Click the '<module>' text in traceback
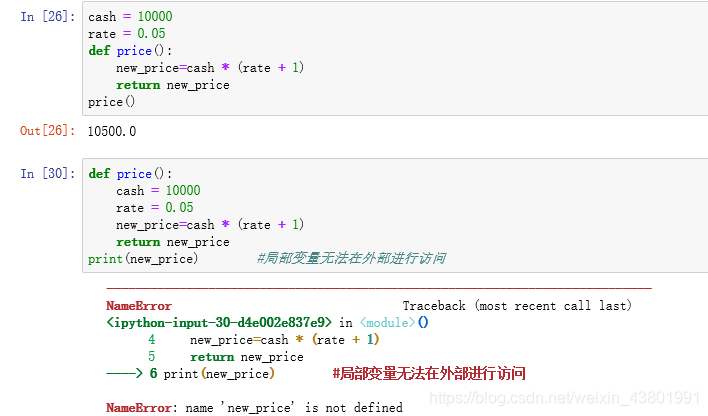Viewport: 708px width, 416px height. (387, 323)
